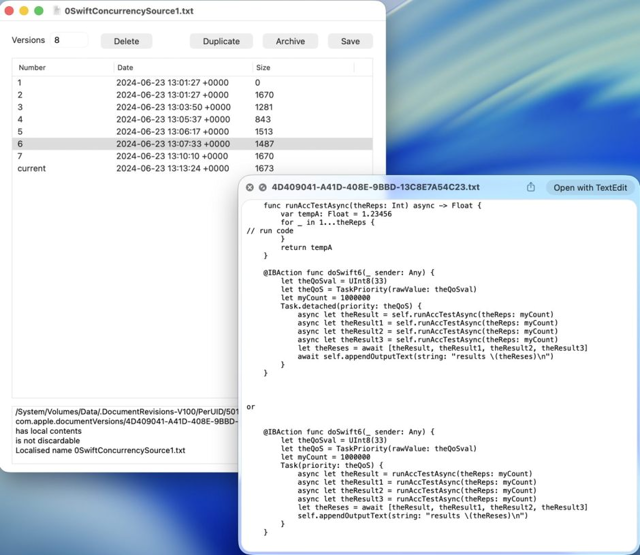The height and width of the screenshot is (555, 640).
Task: Click the 'is not discardable' info line
Action: (x=48, y=441)
